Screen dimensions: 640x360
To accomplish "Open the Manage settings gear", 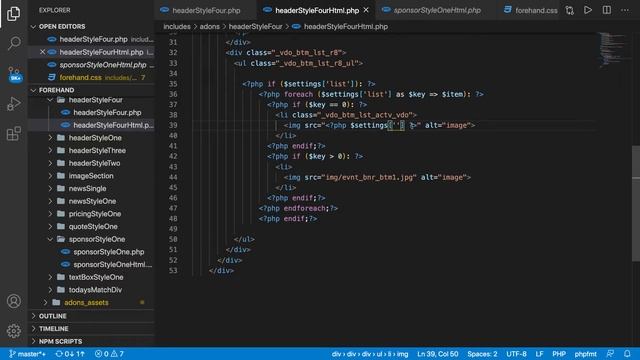I will tap(13, 331).
